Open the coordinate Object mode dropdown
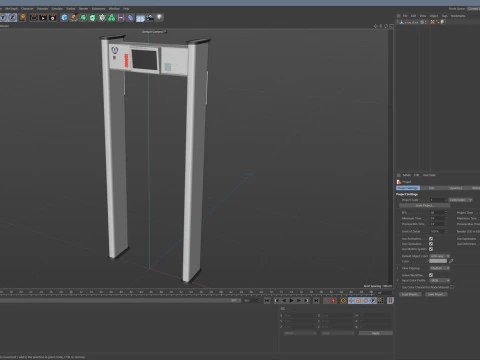Viewport: 480px width, 360px height. (x=300, y=333)
